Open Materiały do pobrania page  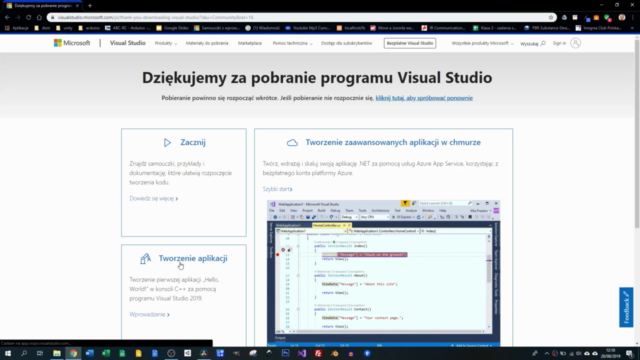coord(207,43)
